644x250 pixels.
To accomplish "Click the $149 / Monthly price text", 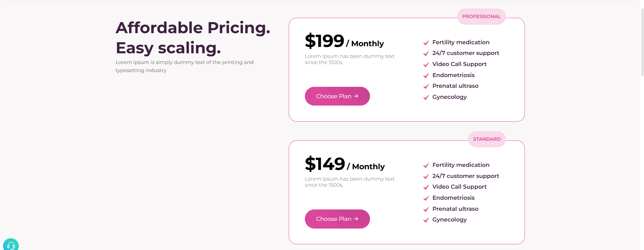I will click(344, 164).
